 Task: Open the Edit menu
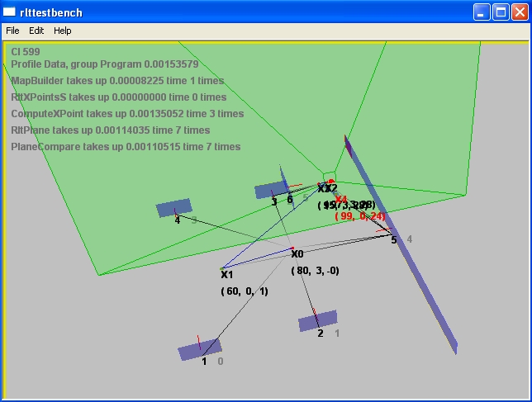(36, 31)
